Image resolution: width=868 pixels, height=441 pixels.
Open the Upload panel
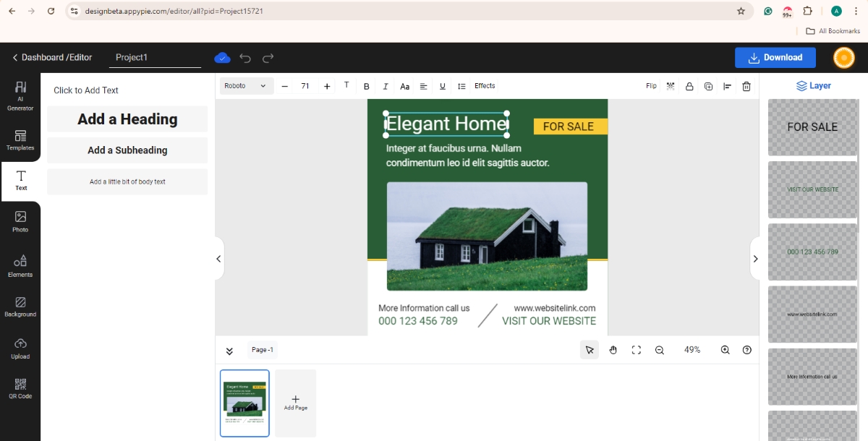coord(20,347)
